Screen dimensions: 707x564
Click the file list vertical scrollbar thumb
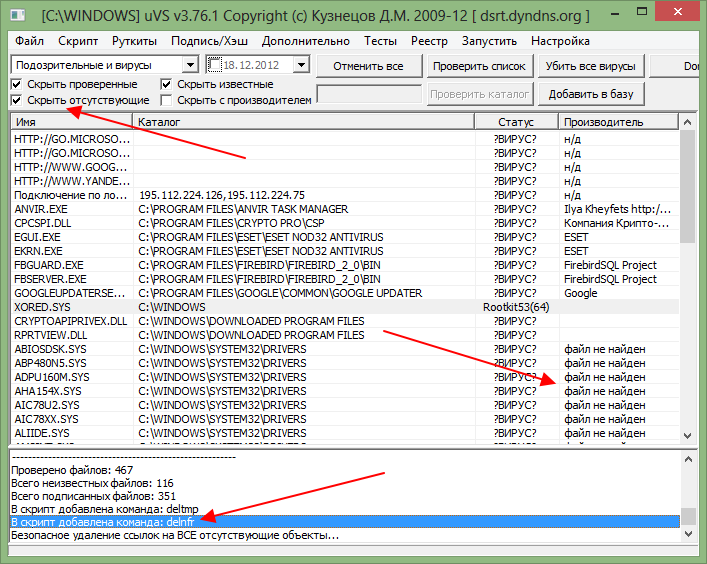[687, 187]
